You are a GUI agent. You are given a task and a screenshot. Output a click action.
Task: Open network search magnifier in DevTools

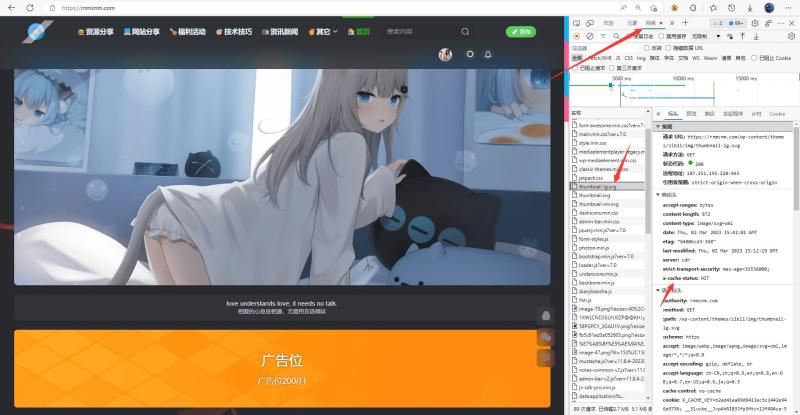(x=616, y=36)
